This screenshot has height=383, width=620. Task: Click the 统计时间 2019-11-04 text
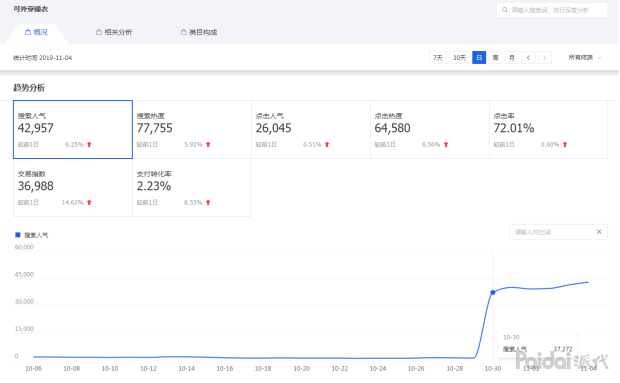click(42, 58)
